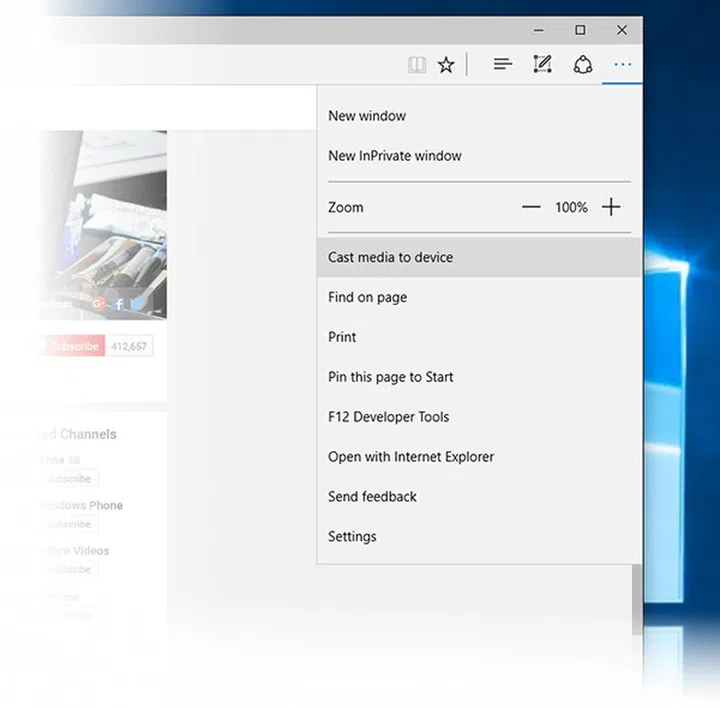Click the Make a Web Note icon
The height and width of the screenshot is (708, 720).
[x=542, y=65]
